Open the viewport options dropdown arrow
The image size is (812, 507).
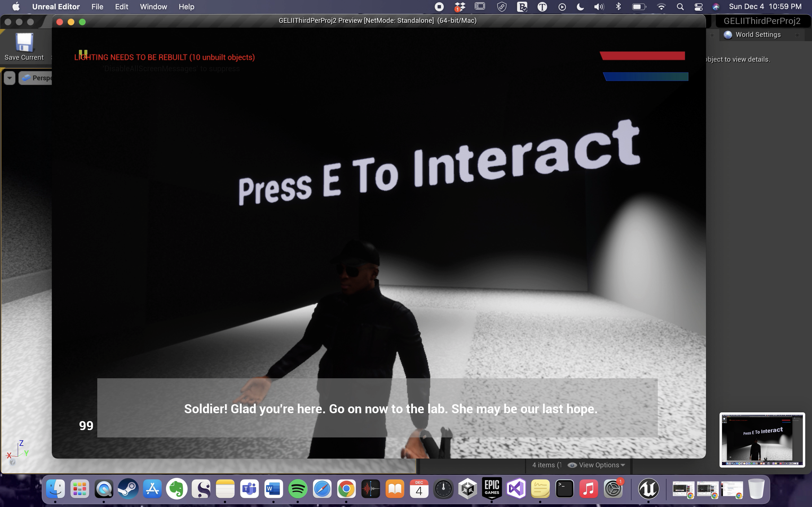point(9,78)
